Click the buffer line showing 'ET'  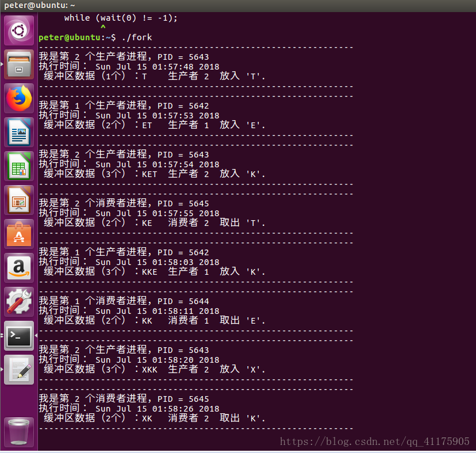click(155, 125)
